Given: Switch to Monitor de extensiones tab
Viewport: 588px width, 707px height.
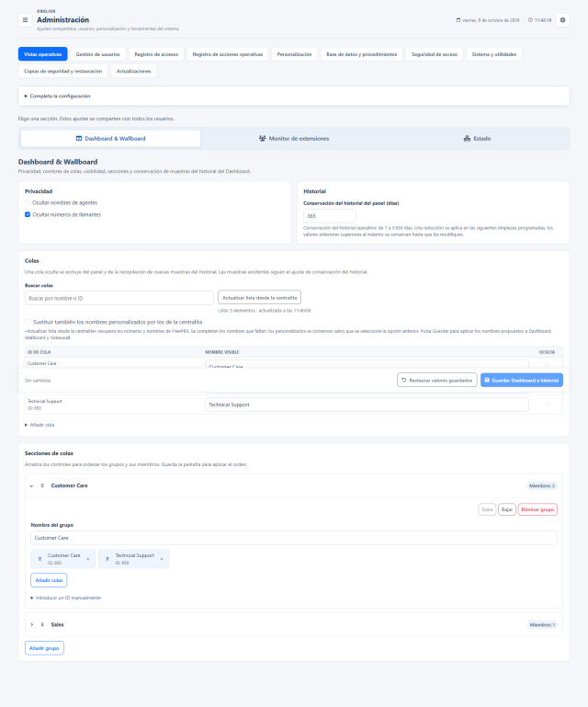Looking at the screenshot, I should [x=294, y=139].
